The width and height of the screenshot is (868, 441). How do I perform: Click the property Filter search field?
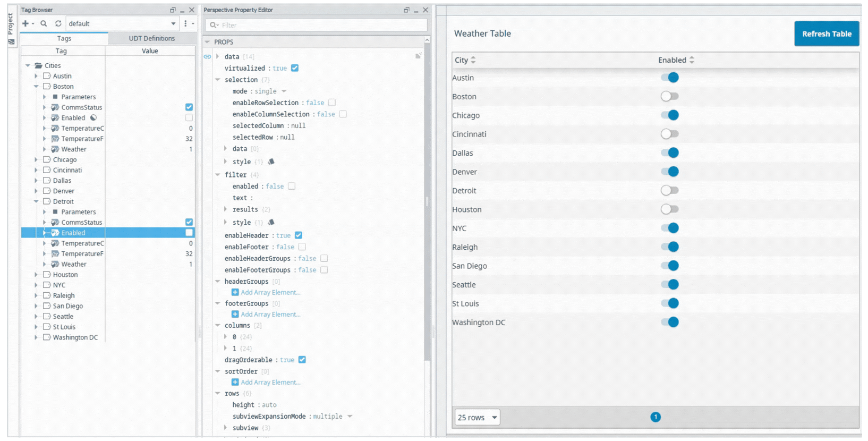tap(321, 25)
